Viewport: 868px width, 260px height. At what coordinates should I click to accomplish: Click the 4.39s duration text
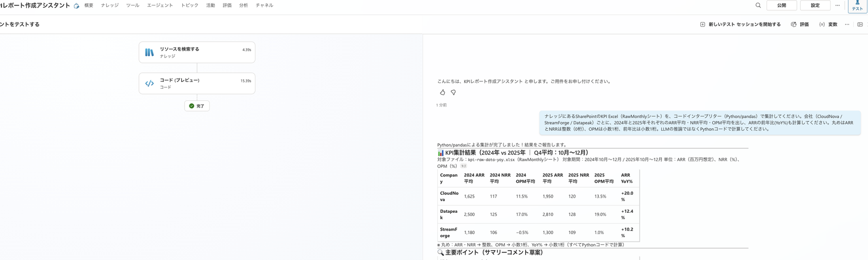pos(247,50)
